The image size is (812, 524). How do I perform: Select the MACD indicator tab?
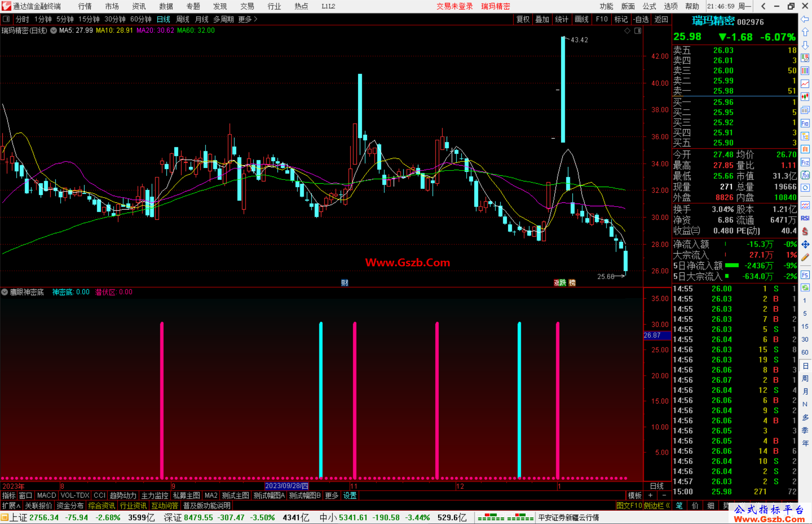click(47, 495)
